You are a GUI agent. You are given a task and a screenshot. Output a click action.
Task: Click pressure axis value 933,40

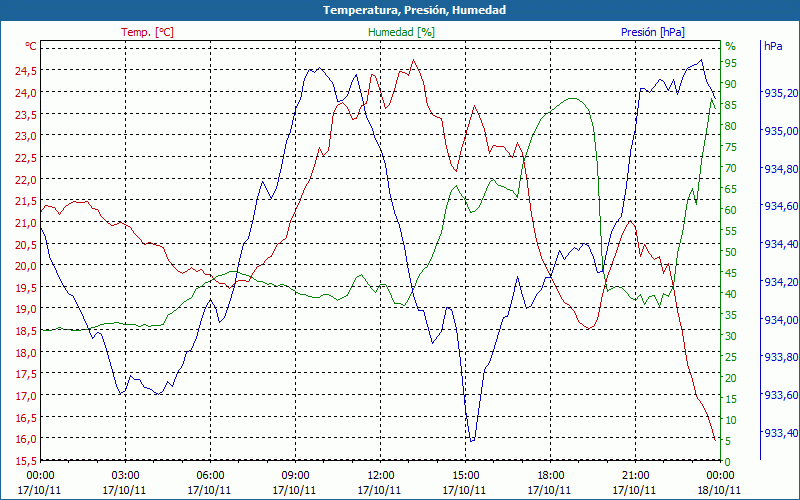click(x=781, y=433)
